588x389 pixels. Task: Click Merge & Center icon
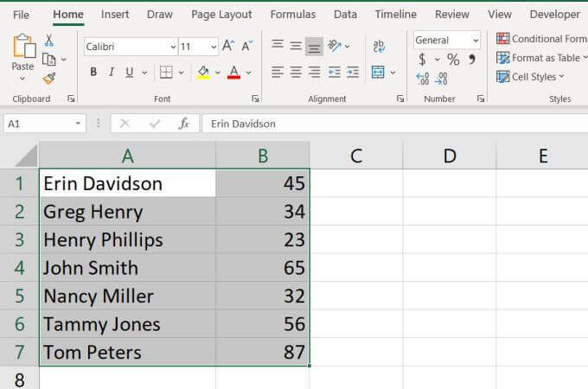point(378,72)
